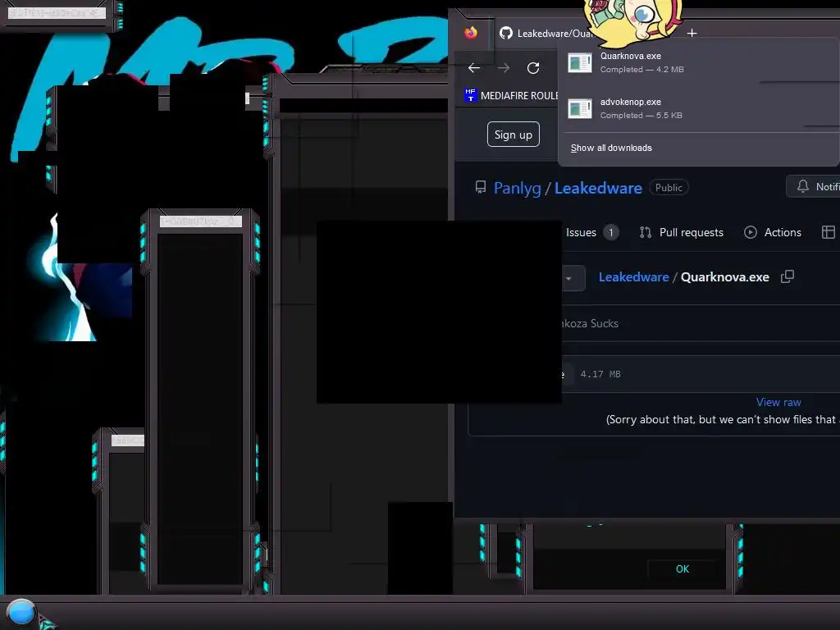Open the Quarknova.exe download entry
Viewport: 840px width, 630px height.
699,62
